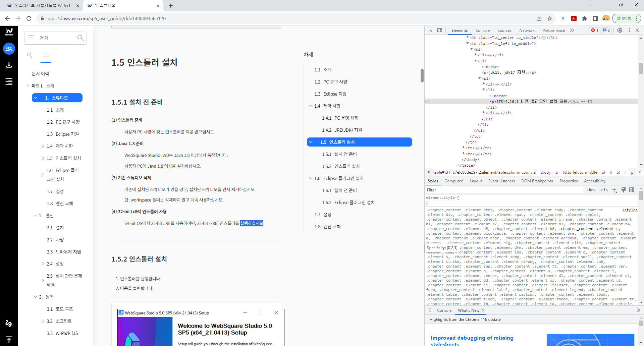Click the Adobe Acrobat extension icon
Image resolution: width=644 pixels, height=346 pixels.
pyautogui.click(x=574, y=18)
